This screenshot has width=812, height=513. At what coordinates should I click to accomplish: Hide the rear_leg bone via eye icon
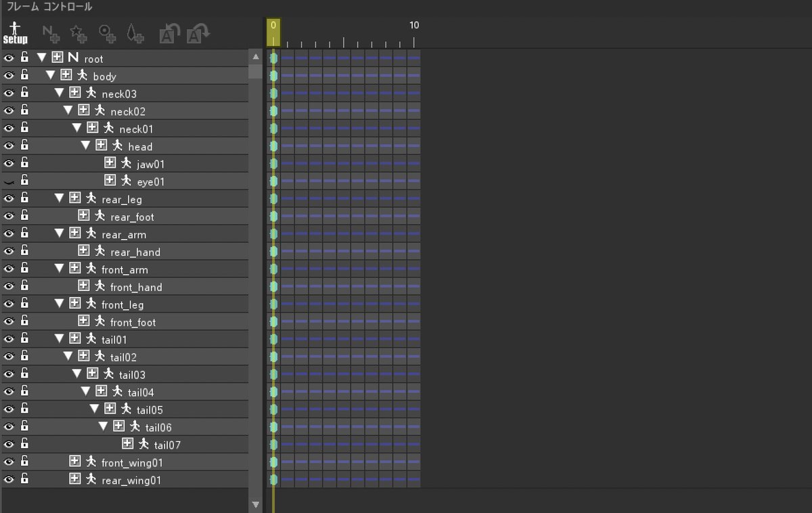coord(9,199)
